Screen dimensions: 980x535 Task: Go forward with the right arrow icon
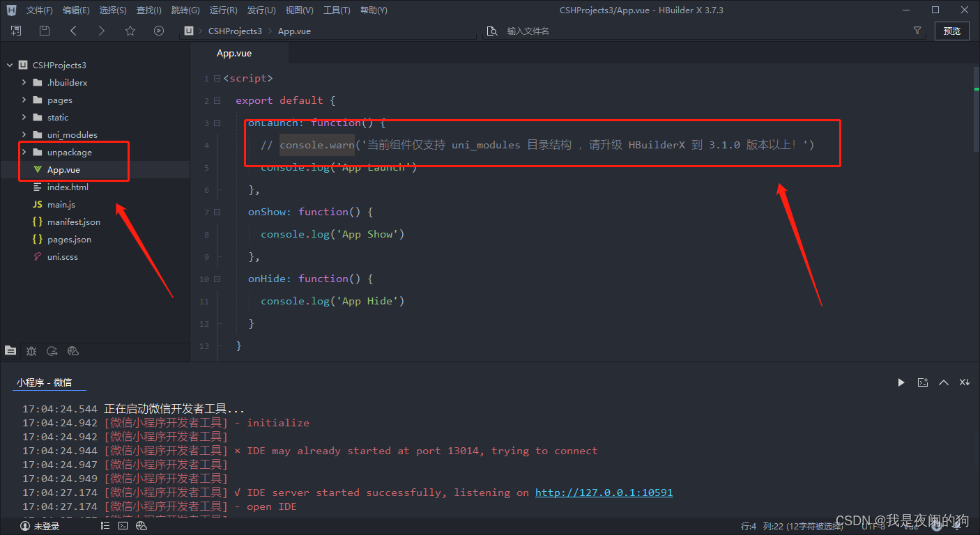102,31
